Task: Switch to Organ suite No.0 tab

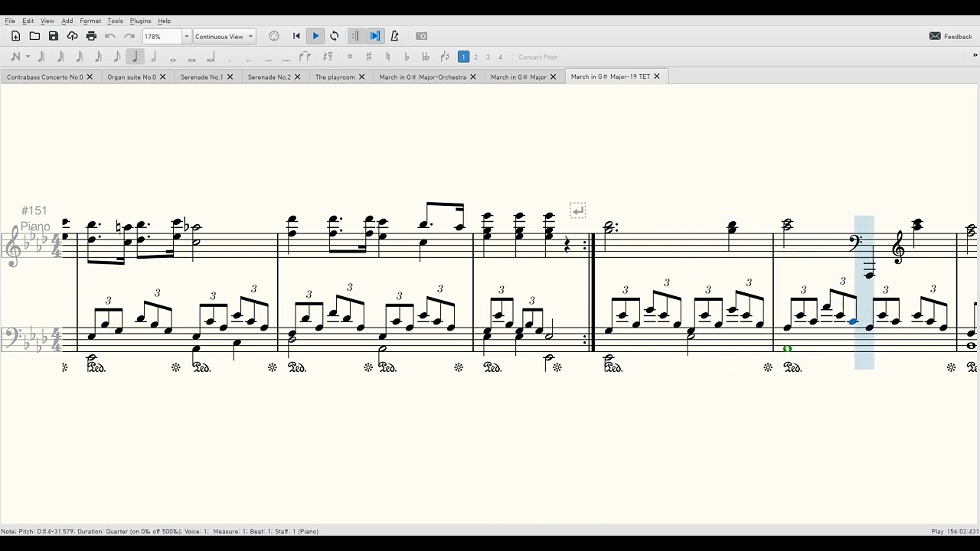Action: coord(131,77)
